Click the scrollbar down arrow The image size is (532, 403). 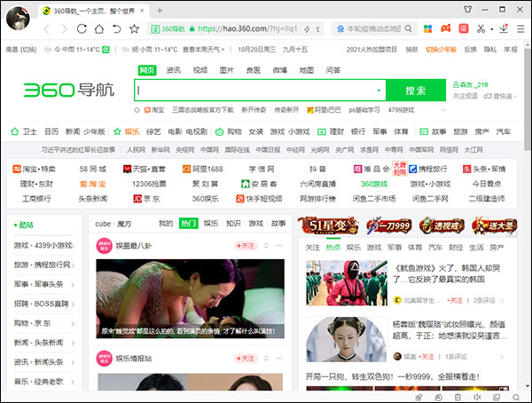pos(528,386)
